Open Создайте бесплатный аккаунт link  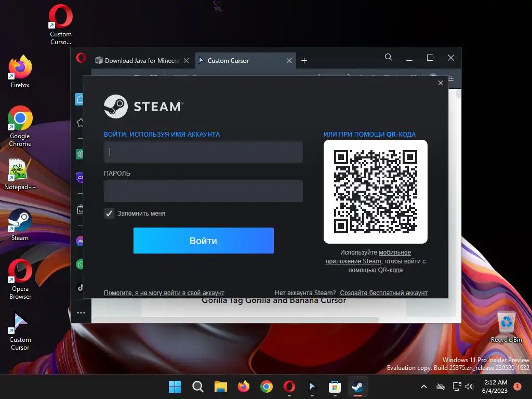point(384,293)
